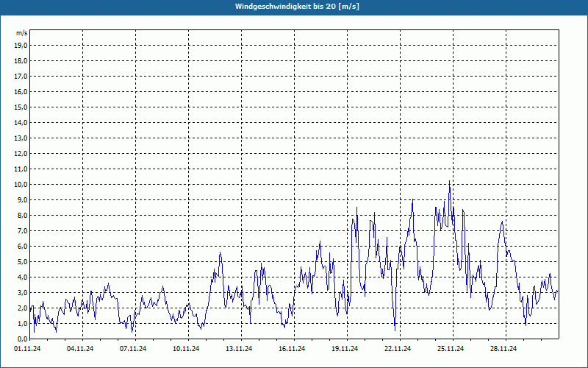The image size is (588, 368).
Task: Click the 10,0 y-axis value
Action: click(x=21, y=185)
